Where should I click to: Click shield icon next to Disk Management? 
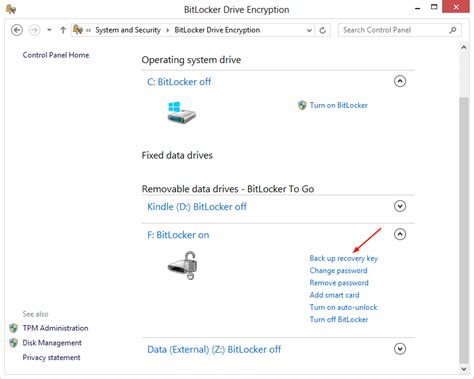click(x=13, y=343)
